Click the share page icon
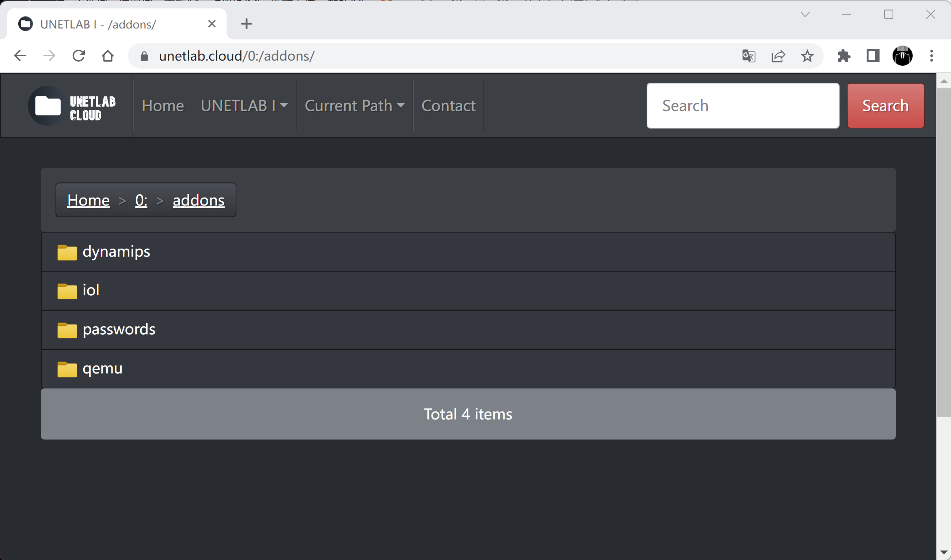 coord(778,56)
